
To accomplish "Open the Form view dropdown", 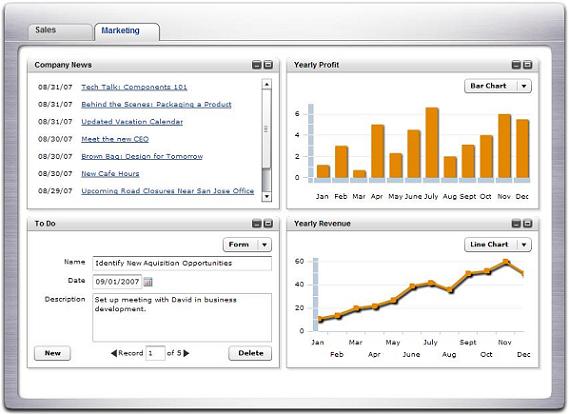I will coord(264,245).
